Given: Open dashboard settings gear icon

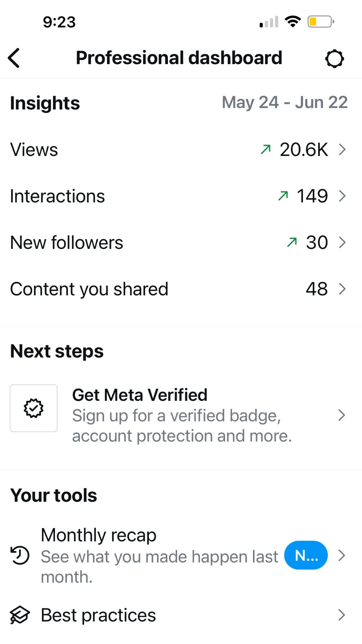Looking at the screenshot, I should pyautogui.click(x=335, y=59).
